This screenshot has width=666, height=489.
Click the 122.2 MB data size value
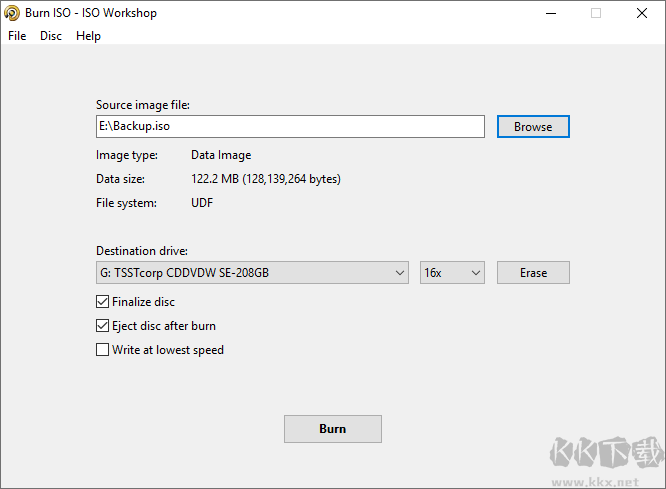point(265,179)
